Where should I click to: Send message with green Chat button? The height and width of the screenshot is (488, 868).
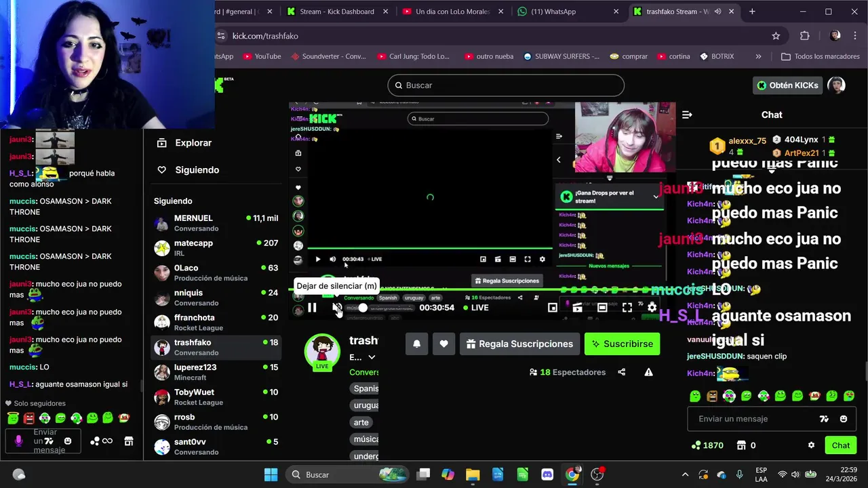841,445
